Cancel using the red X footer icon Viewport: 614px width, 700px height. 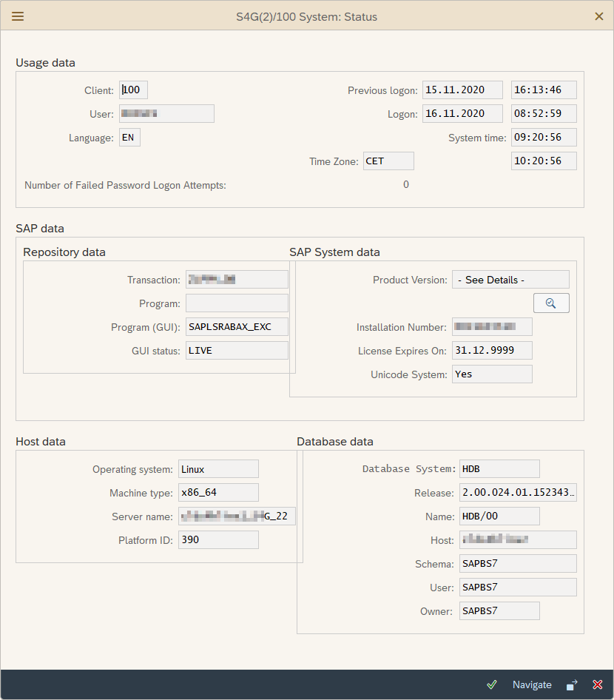coord(598,684)
